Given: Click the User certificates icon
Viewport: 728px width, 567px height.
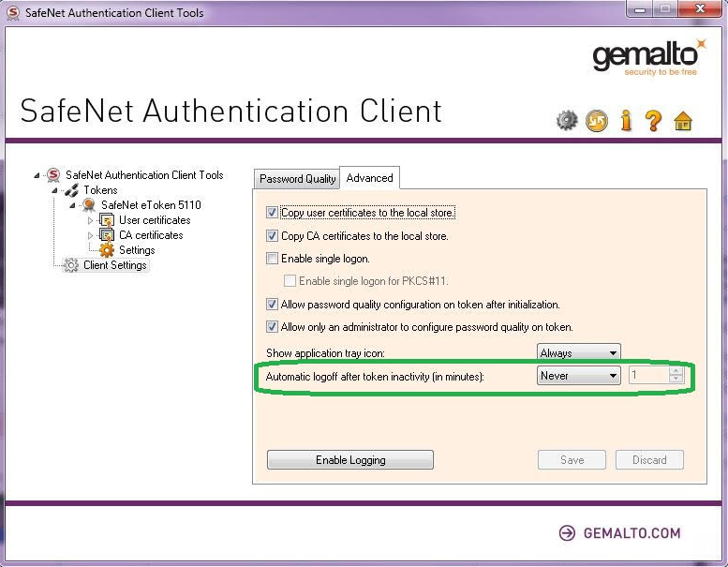Looking at the screenshot, I should point(107,220).
